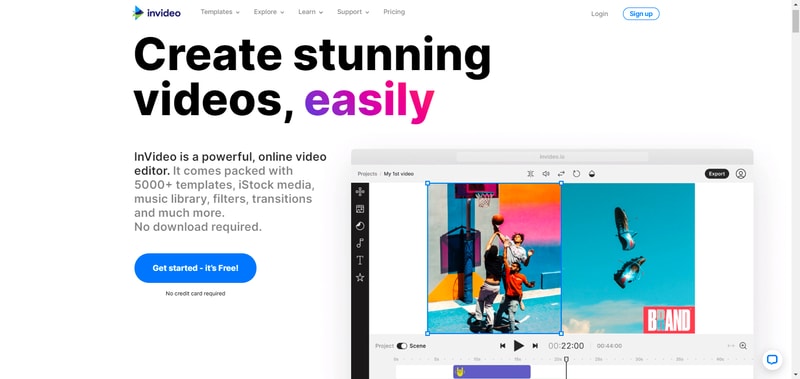Select the basketball image on canvas

(x=494, y=258)
